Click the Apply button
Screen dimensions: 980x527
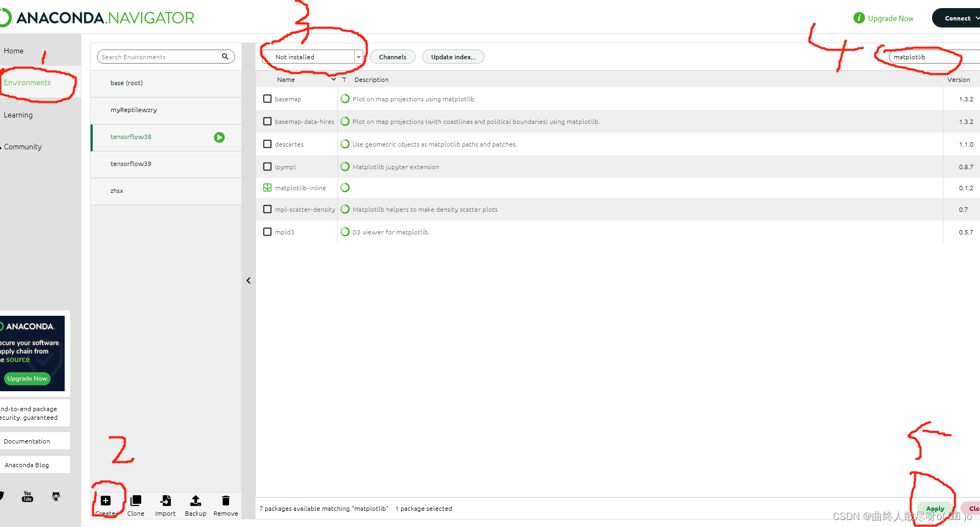935,508
